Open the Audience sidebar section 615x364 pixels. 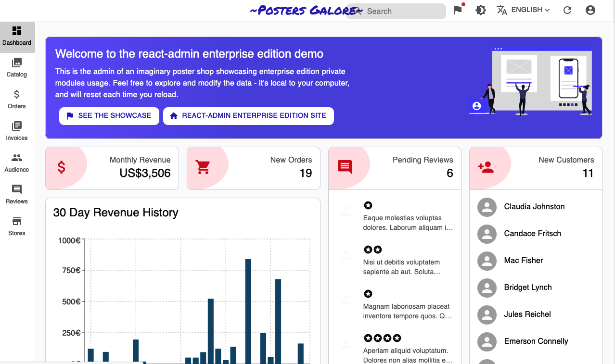click(x=17, y=163)
